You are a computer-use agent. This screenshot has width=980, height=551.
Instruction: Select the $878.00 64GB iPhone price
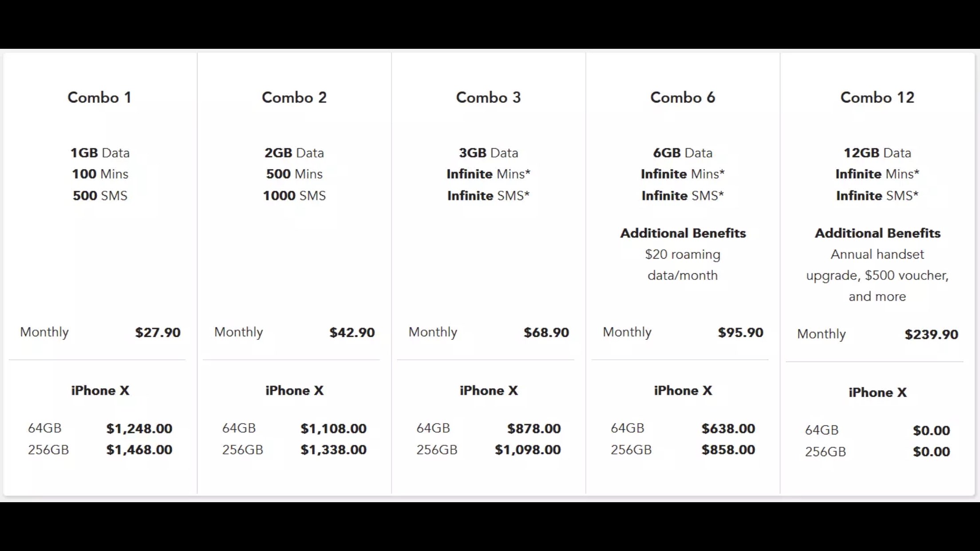tap(534, 429)
